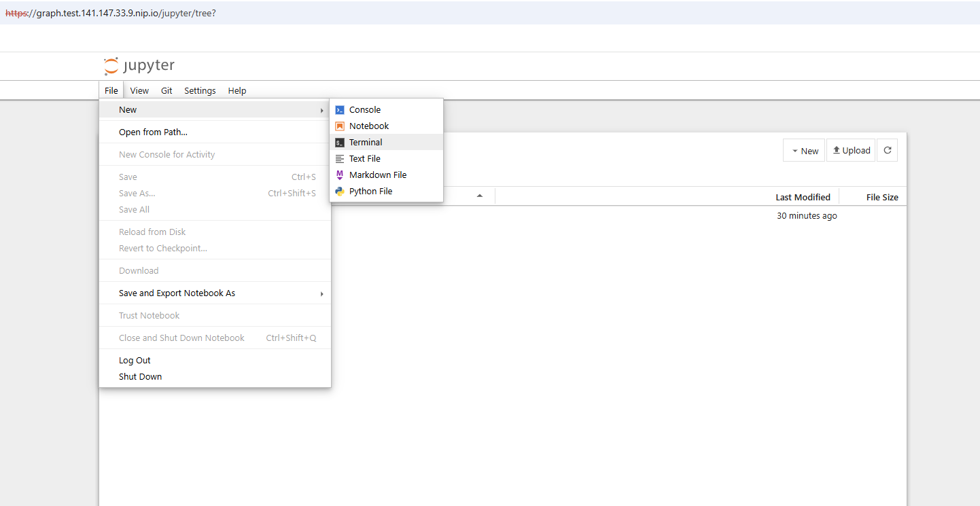Expand the Save and Export Notebook As submenu
This screenshot has height=506, width=980.
tap(177, 293)
